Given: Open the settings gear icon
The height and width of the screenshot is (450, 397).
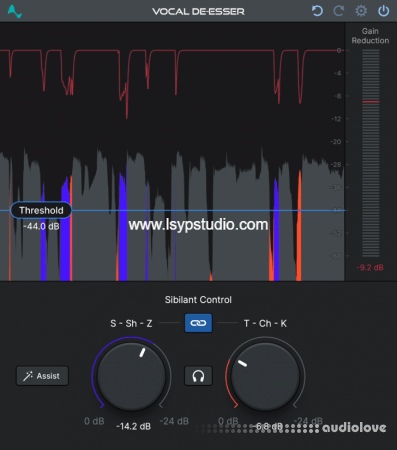Looking at the screenshot, I should [x=361, y=11].
